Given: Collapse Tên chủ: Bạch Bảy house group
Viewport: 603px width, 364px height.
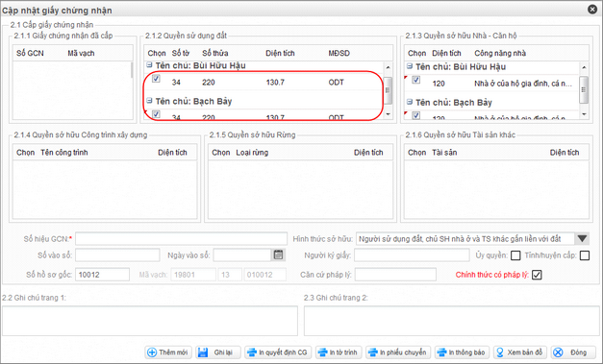Looking at the screenshot, I should coord(410,102).
